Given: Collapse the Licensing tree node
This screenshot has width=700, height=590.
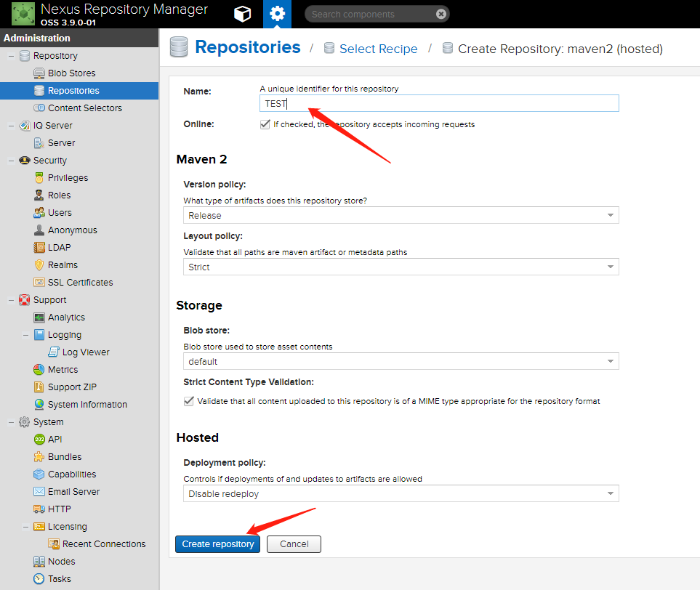Looking at the screenshot, I should point(26,527).
